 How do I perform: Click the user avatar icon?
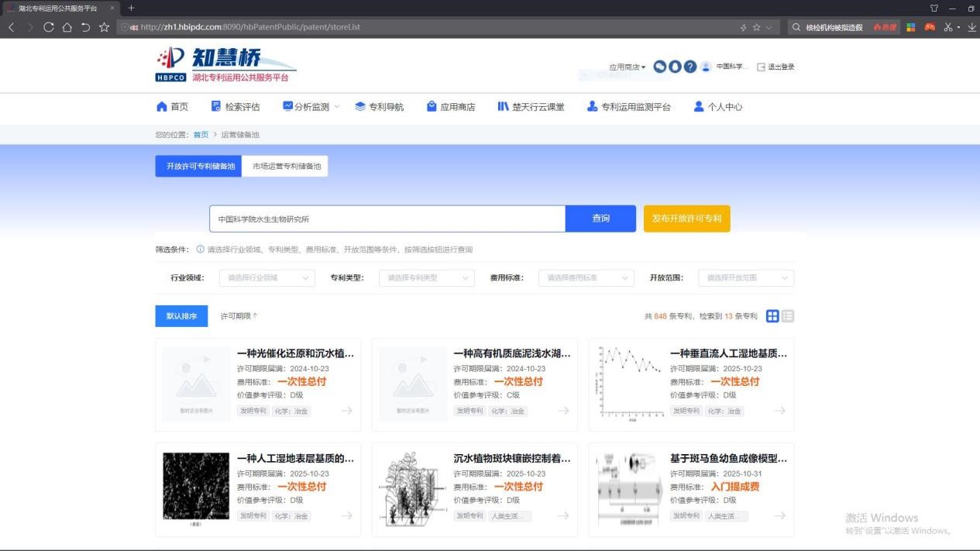pos(706,67)
